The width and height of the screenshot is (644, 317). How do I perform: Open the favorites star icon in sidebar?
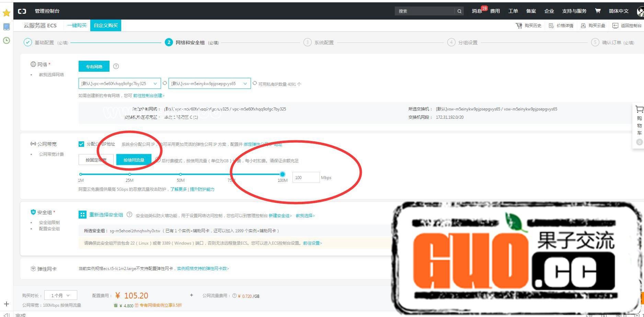click(x=7, y=13)
